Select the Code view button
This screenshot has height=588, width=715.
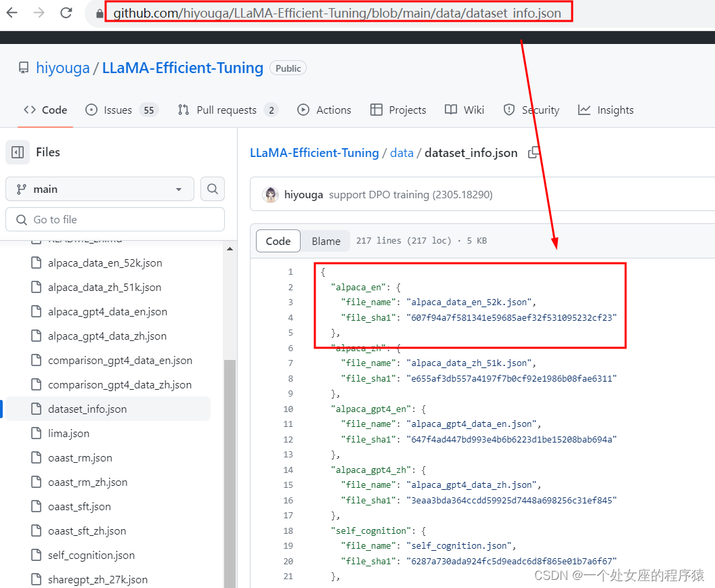click(278, 241)
